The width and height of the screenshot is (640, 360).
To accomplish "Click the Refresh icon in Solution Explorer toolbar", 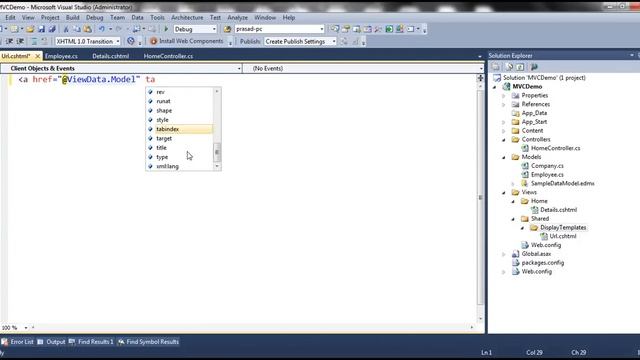I will pos(520,67).
